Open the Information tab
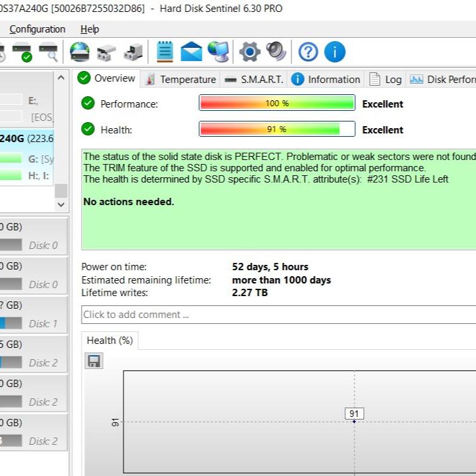 pos(326,79)
